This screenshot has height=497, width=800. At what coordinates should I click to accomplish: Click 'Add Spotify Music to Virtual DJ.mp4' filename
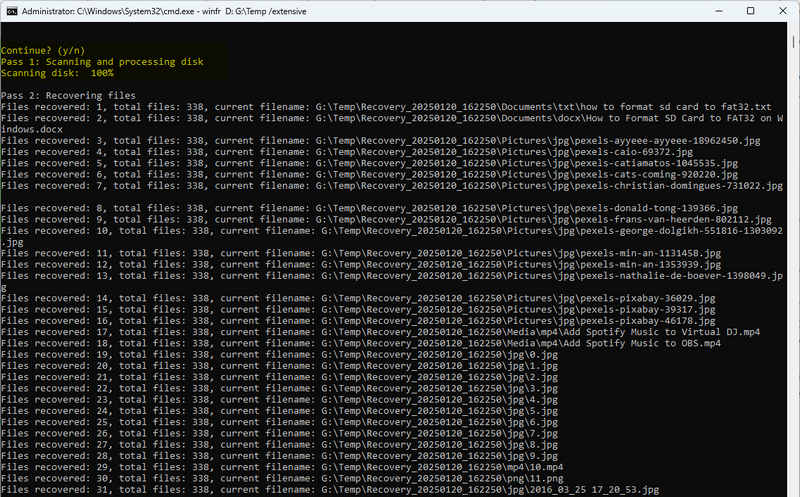pos(662,331)
